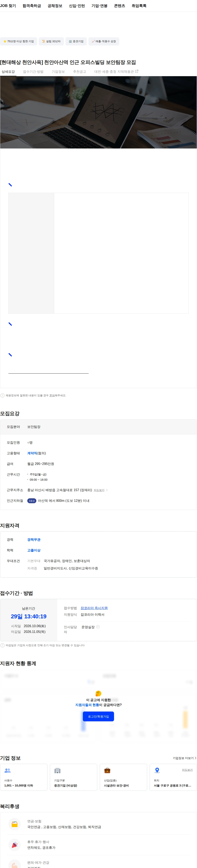This screenshot has height=868, width=197.
Task: Click the 고졸이상 link
Action: pos(34,551)
